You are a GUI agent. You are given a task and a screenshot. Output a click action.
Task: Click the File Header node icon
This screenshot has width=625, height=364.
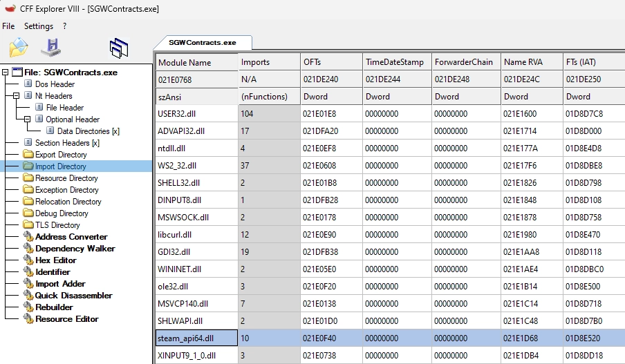coord(39,107)
